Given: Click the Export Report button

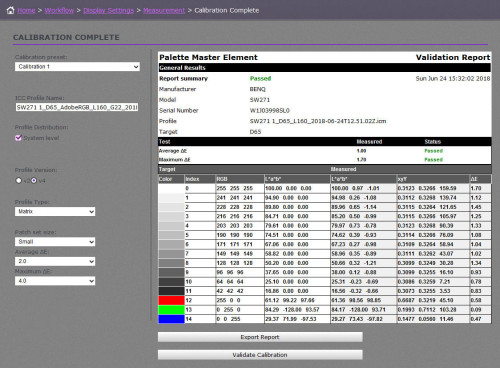Looking at the screenshot, I should (x=260, y=337).
